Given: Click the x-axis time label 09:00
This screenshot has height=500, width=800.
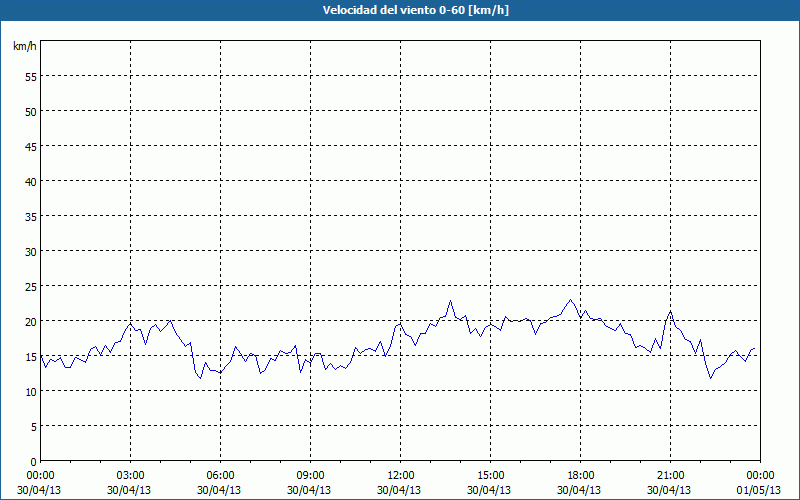Looking at the screenshot, I should 310,476.
